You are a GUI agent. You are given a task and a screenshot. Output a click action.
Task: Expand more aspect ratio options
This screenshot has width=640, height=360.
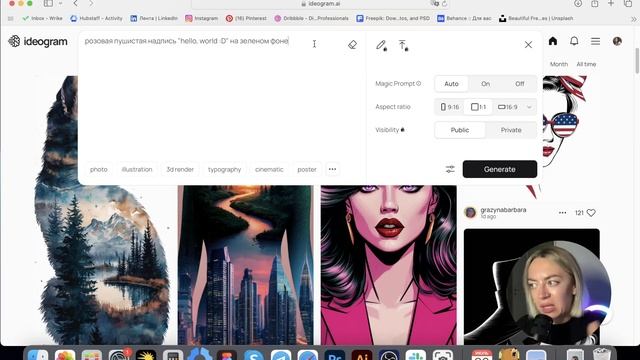coord(529,107)
